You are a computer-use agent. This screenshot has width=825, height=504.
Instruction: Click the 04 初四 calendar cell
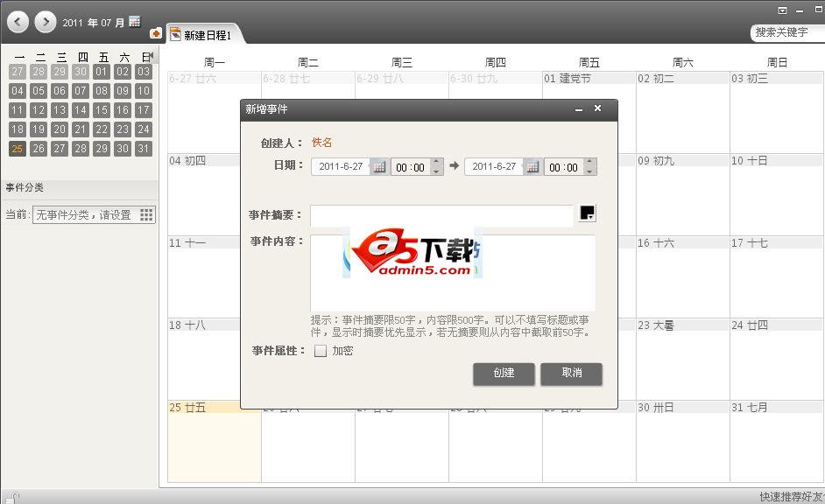(x=204, y=194)
